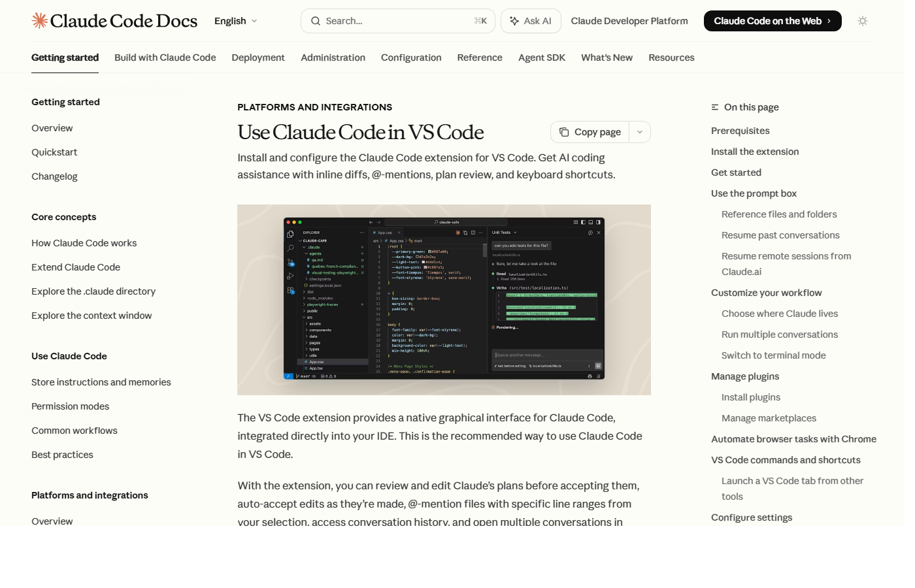The width and height of the screenshot is (915, 588).
Task: Open Explore the context window page
Action: [x=91, y=316]
